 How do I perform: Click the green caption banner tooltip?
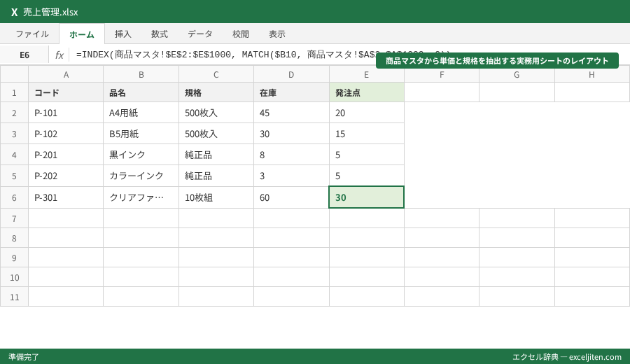[x=497, y=61]
